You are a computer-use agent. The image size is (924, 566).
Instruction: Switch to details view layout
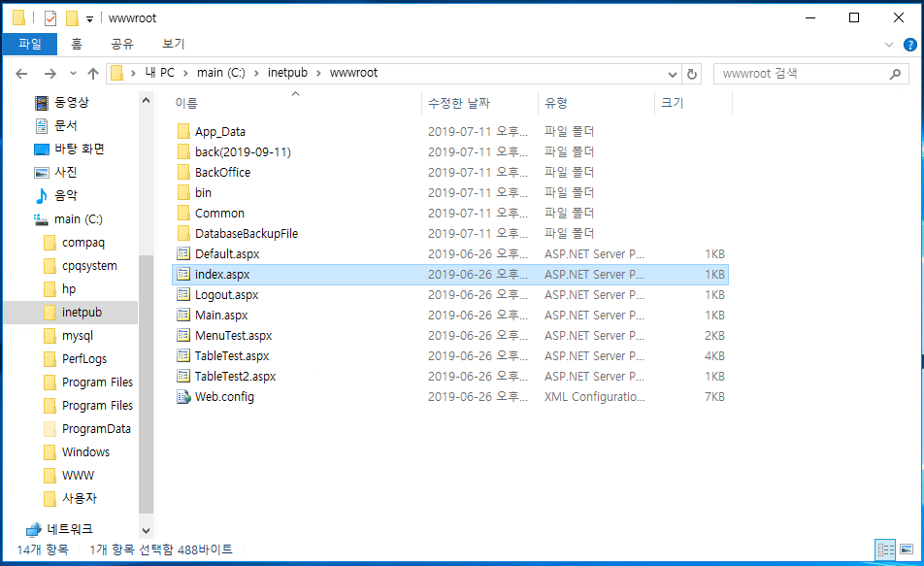[x=885, y=549]
